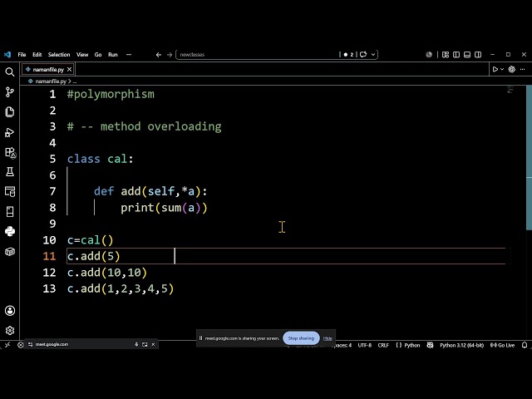The height and width of the screenshot is (399, 532).
Task: Click the round Copilot status icon
Action: coord(429,54)
